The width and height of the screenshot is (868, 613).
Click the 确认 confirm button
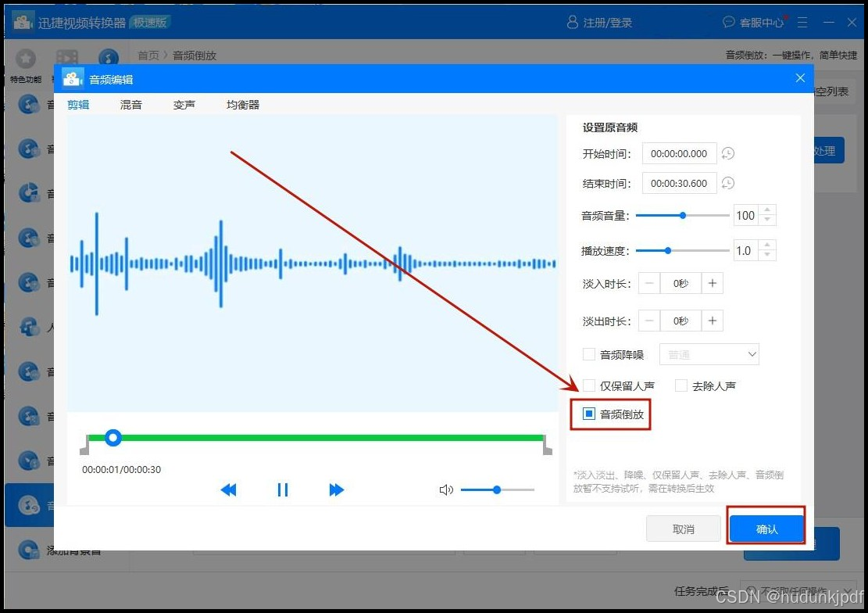pos(766,528)
